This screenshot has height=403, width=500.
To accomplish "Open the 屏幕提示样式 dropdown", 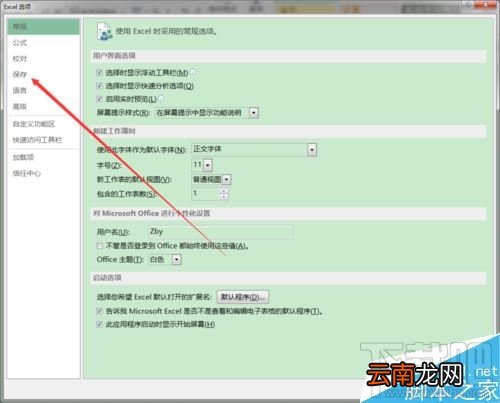I will pyautogui.click(x=254, y=113).
